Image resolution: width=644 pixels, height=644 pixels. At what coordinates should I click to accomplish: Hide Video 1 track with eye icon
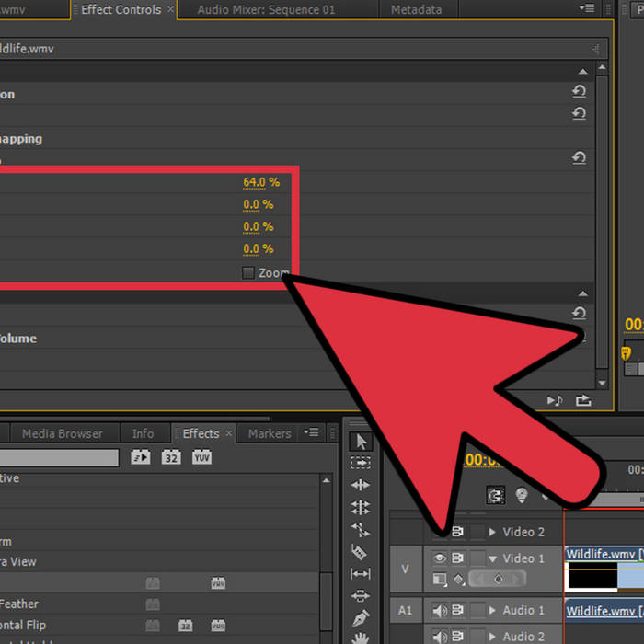(439, 558)
